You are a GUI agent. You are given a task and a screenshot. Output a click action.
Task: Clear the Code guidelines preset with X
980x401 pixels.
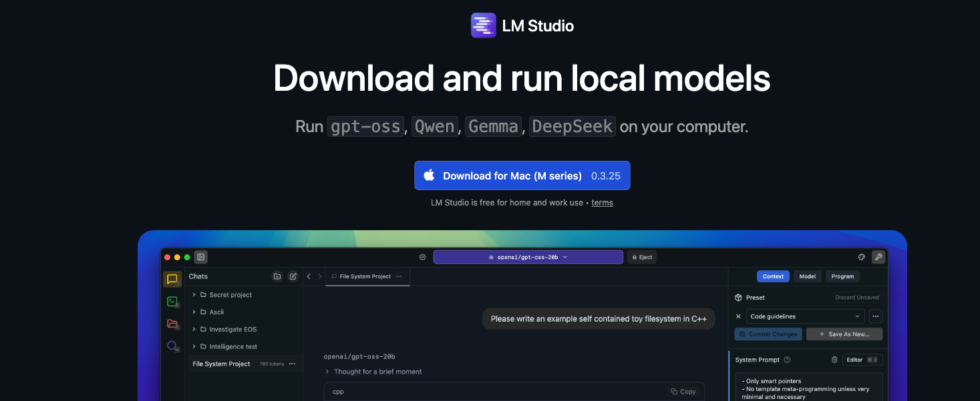(738, 316)
